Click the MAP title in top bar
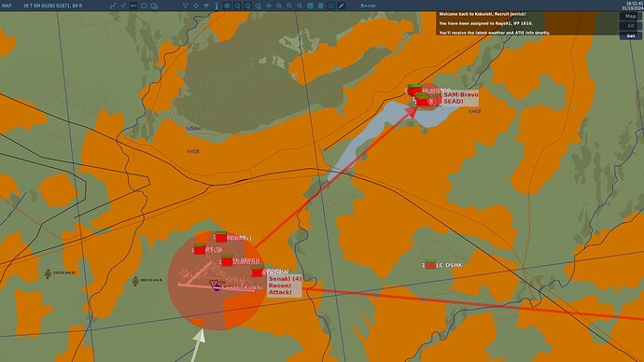 [x=7, y=6]
